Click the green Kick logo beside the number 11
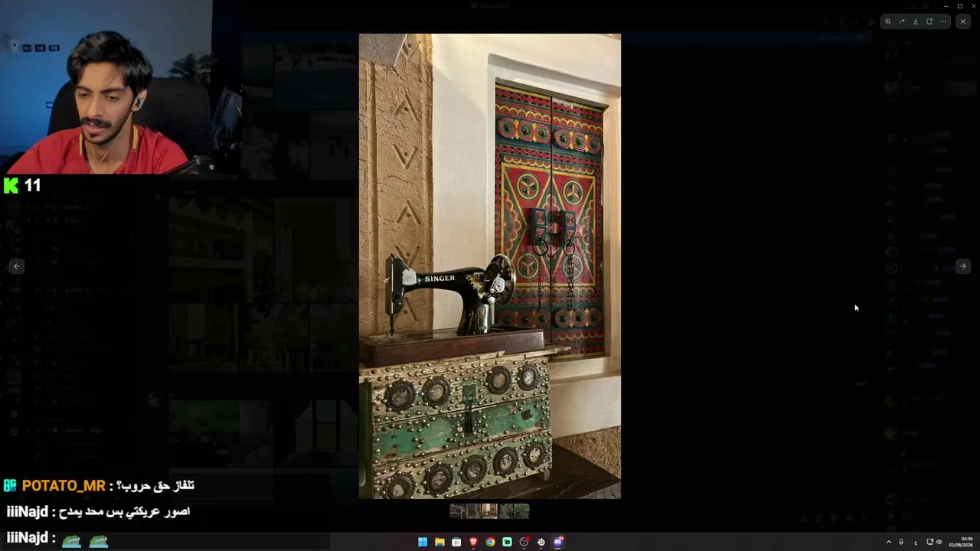The image size is (980, 551). point(11,185)
